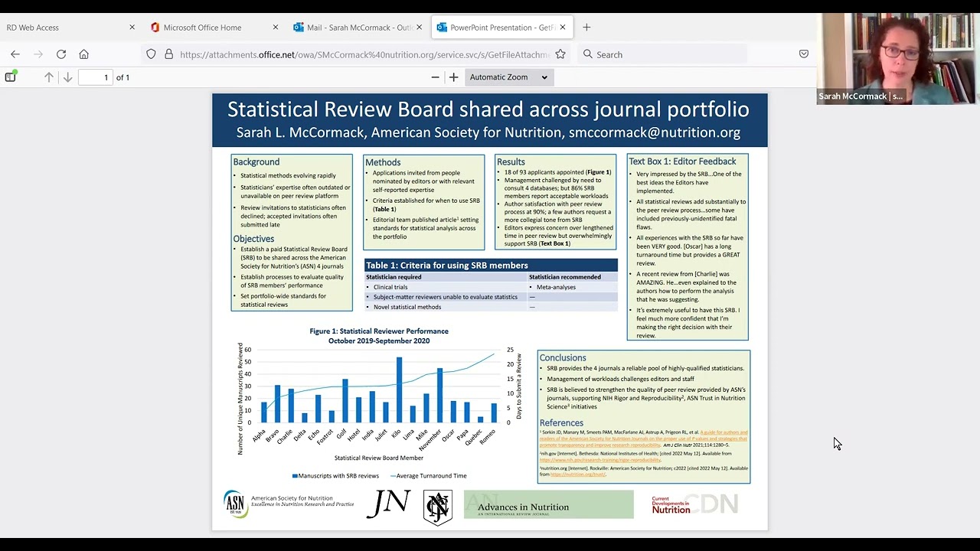The image size is (980, 551).
Task: Click the padlock site security icon
Action: (168, 54)
